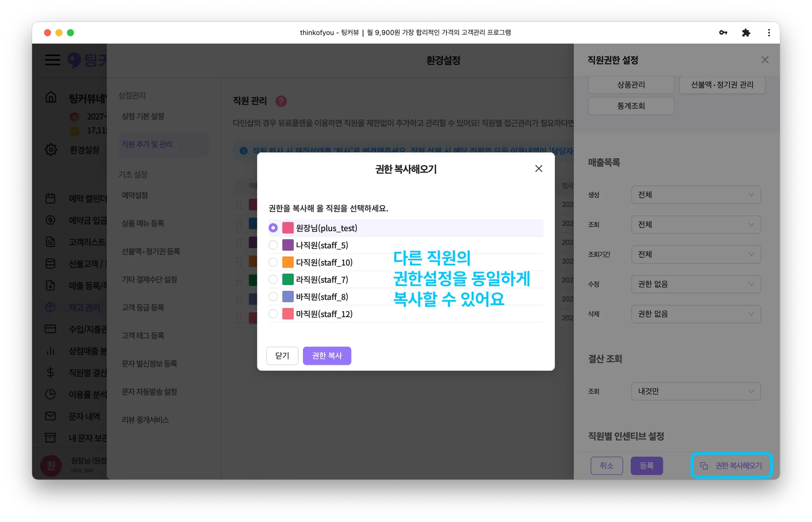Select the 나직원(staff_5) radio button
Screen dimensions: 812x522
coord(273,245)
